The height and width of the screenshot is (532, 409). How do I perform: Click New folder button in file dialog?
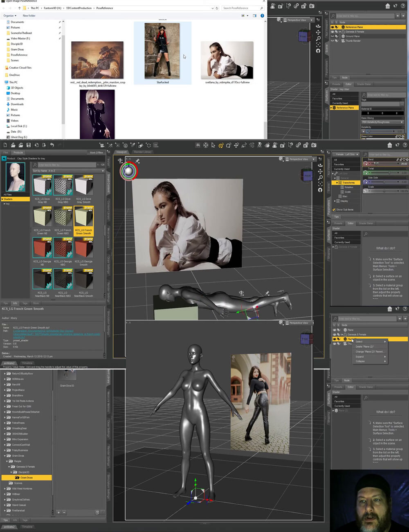pos(29,16)
